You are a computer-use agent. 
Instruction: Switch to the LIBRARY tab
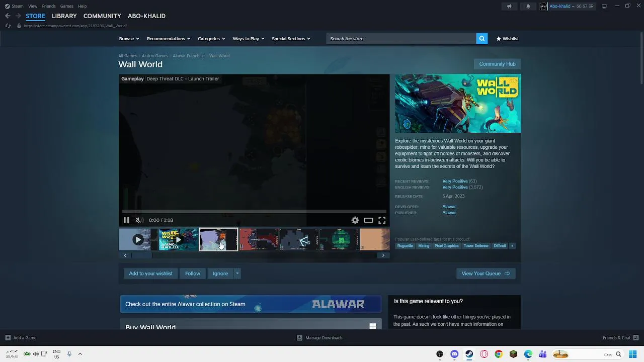64,16
